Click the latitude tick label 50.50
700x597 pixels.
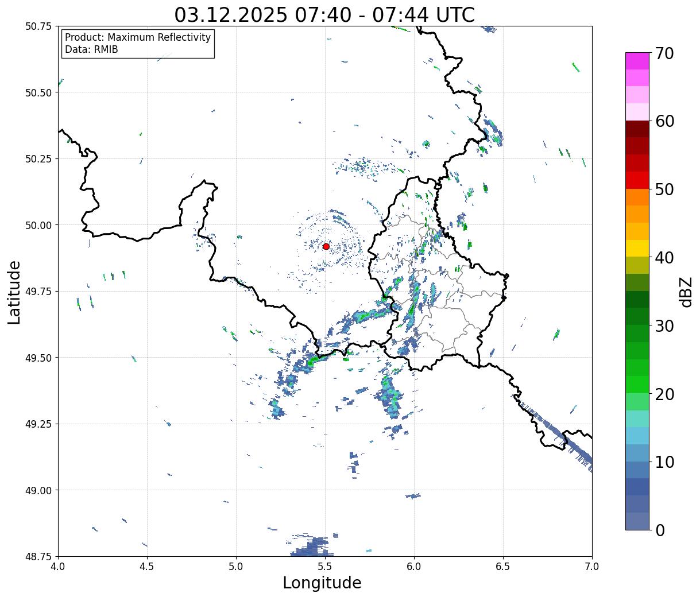38,92
